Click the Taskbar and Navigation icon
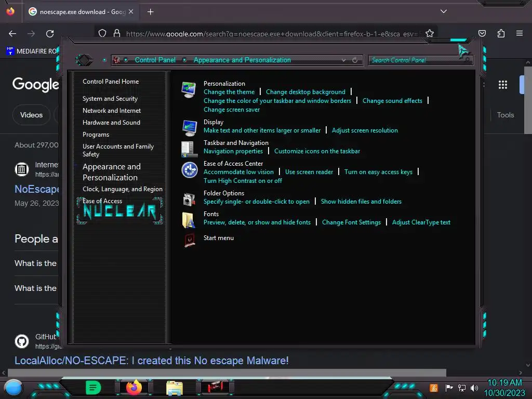The image size is (532, 399). pyautogui.click(x=189, y=149)
